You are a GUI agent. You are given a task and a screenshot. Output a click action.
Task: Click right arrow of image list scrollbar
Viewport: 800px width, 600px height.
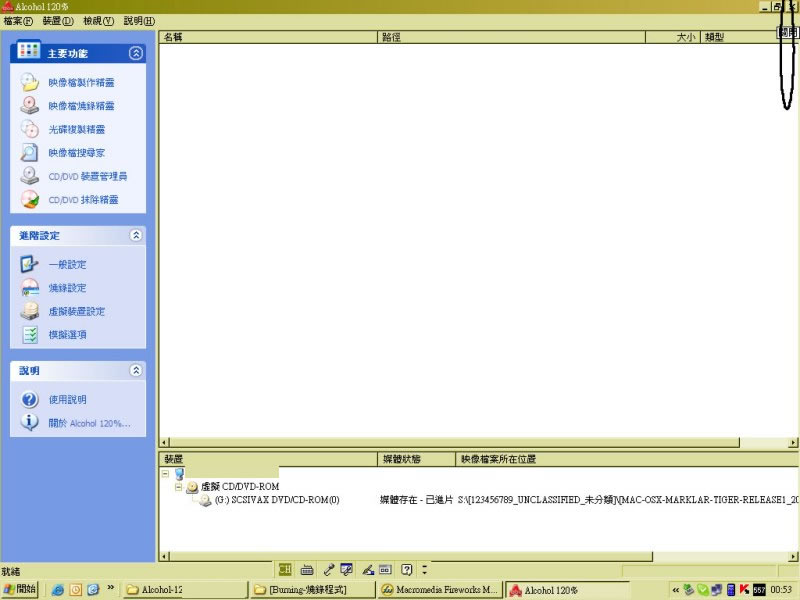[794, 443]
